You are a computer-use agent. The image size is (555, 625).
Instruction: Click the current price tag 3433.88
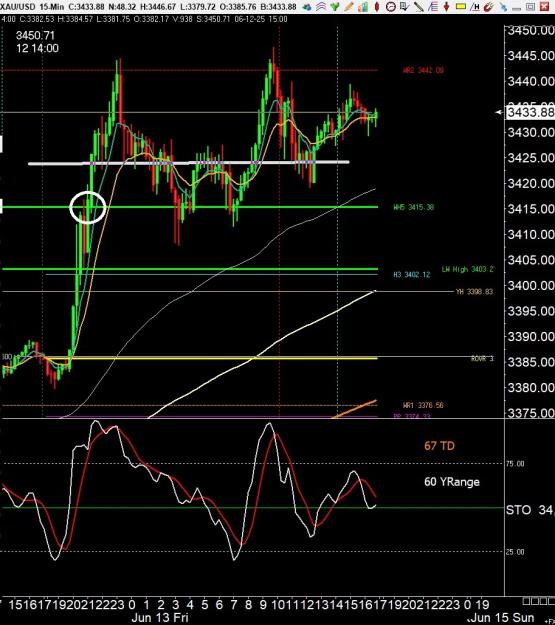click(x=530, y=112)
